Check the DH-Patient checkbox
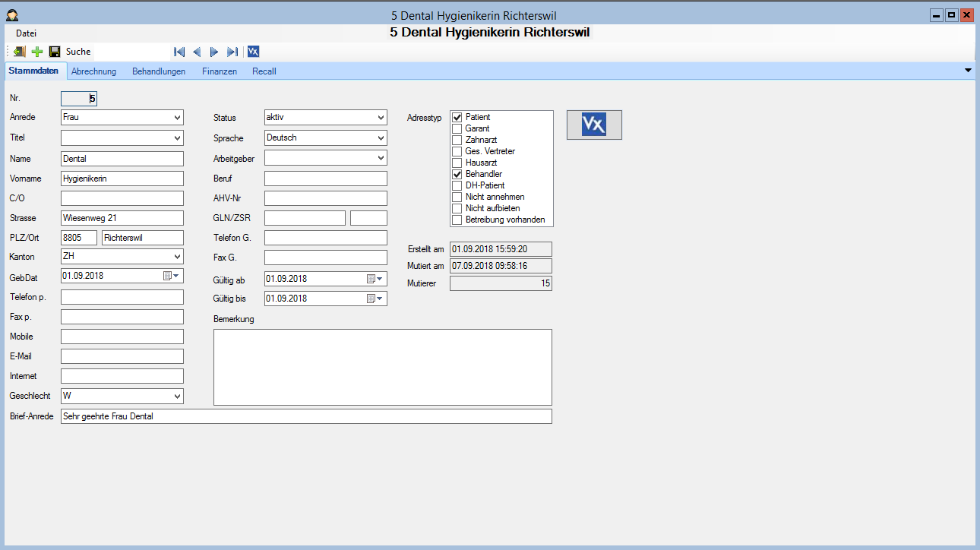This screenshot has height=550, width=980. (x=457, y=185)
